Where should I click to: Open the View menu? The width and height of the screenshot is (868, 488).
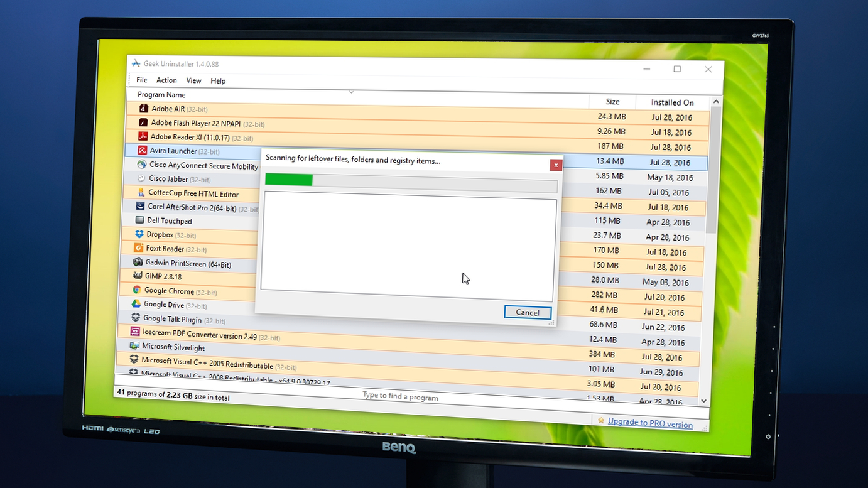pos(193,80)
